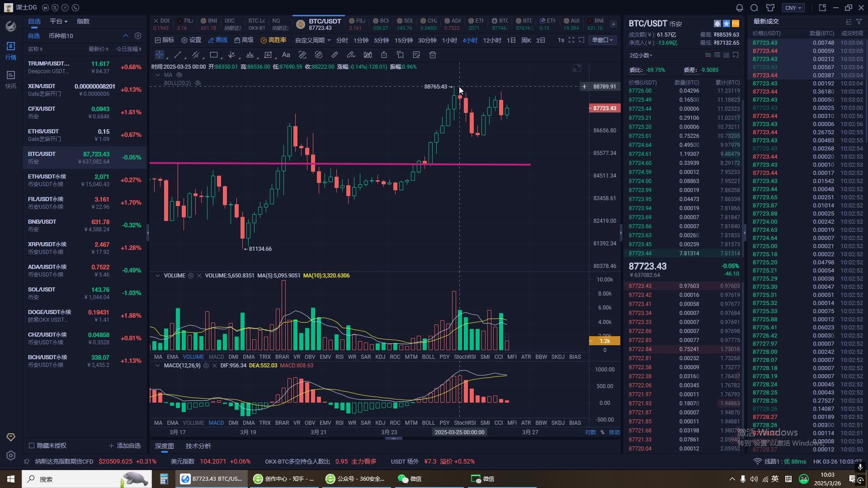Collapse the 币种前10 group chevron
868x488 pixels.
125,36
